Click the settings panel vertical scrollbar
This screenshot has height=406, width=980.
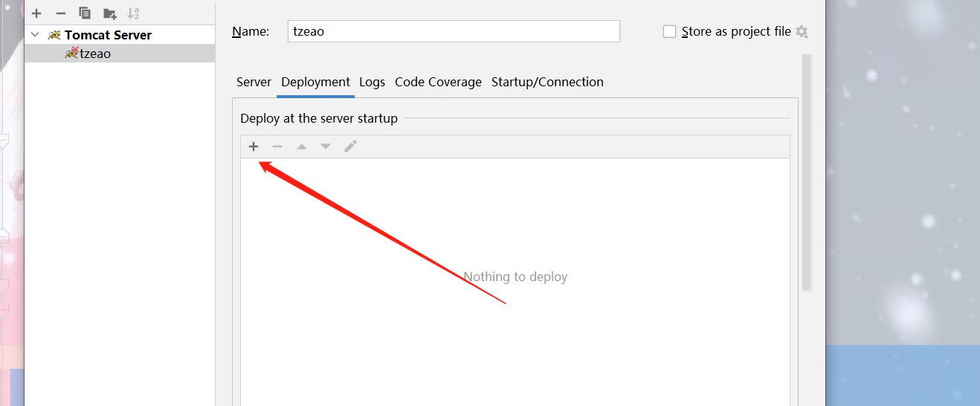click(x=807, y=173)
